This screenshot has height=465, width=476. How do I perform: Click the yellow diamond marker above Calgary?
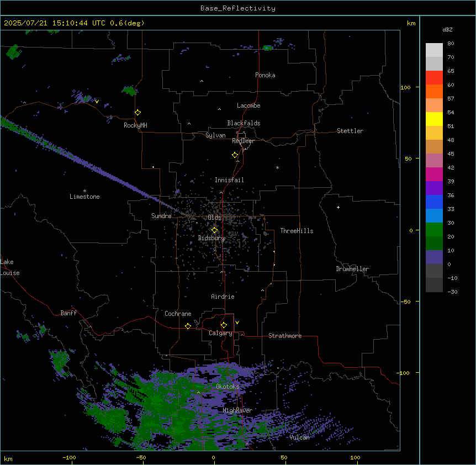(x=224, y=325)
